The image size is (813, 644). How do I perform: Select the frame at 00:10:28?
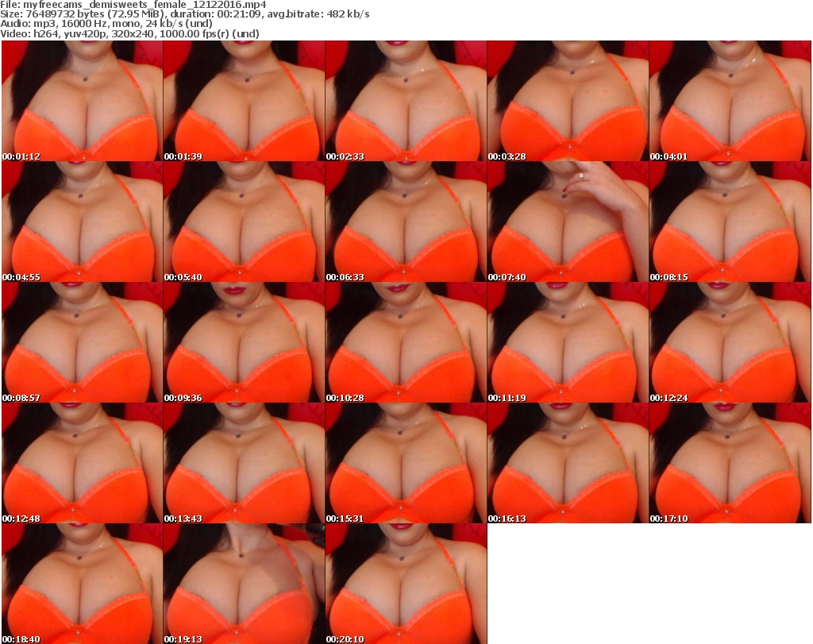click(x=406, y=342)
